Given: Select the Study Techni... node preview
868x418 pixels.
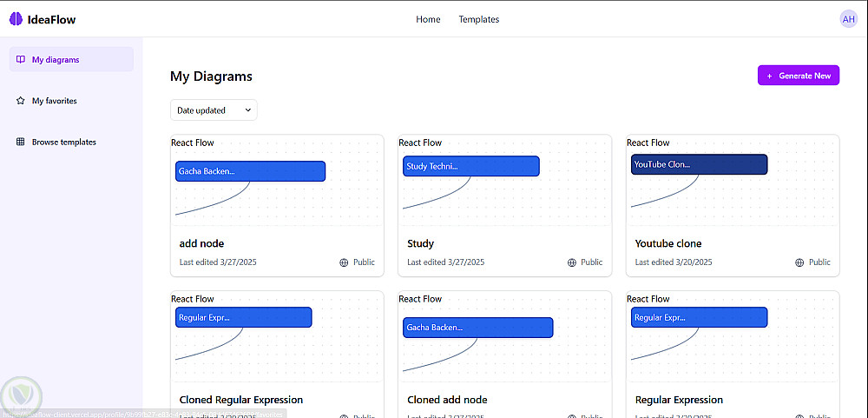Looking at the screenshot, I should point(470,166).
